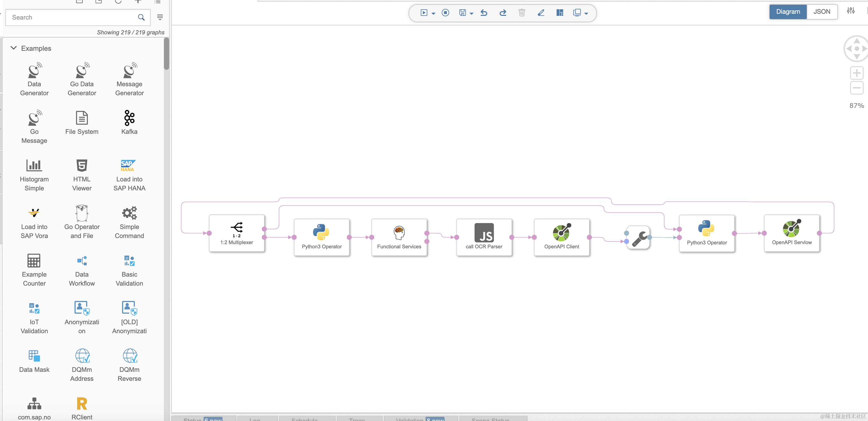Click the pencil edit icon in toolbar
This screenshot has height=421, width=868.
[541, 13]
